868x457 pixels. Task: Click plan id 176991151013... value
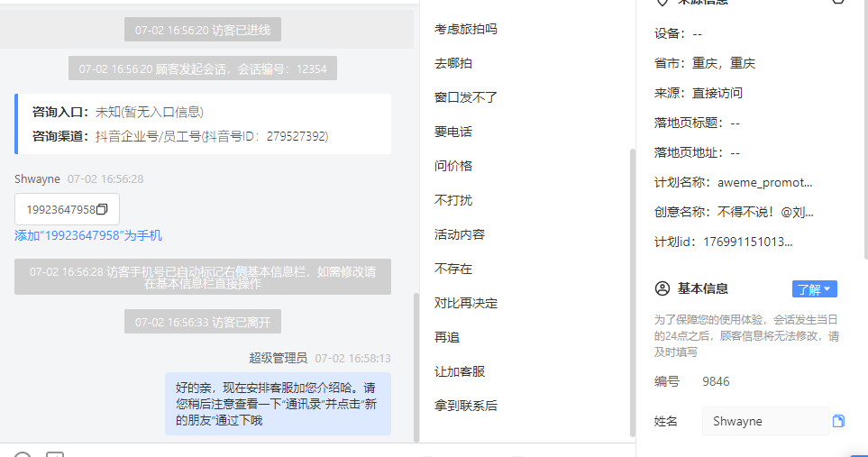(x=747, y=242)
